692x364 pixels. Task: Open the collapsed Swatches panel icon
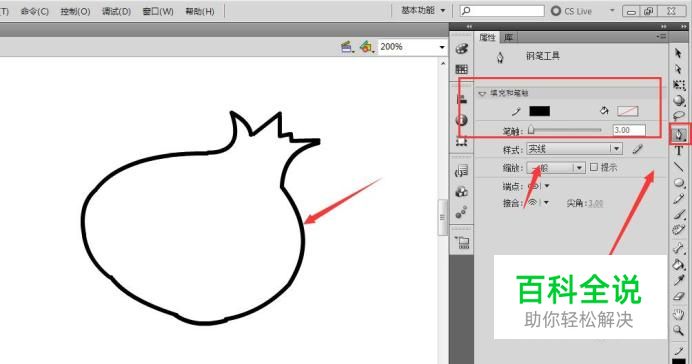click(x=462, y=69)
